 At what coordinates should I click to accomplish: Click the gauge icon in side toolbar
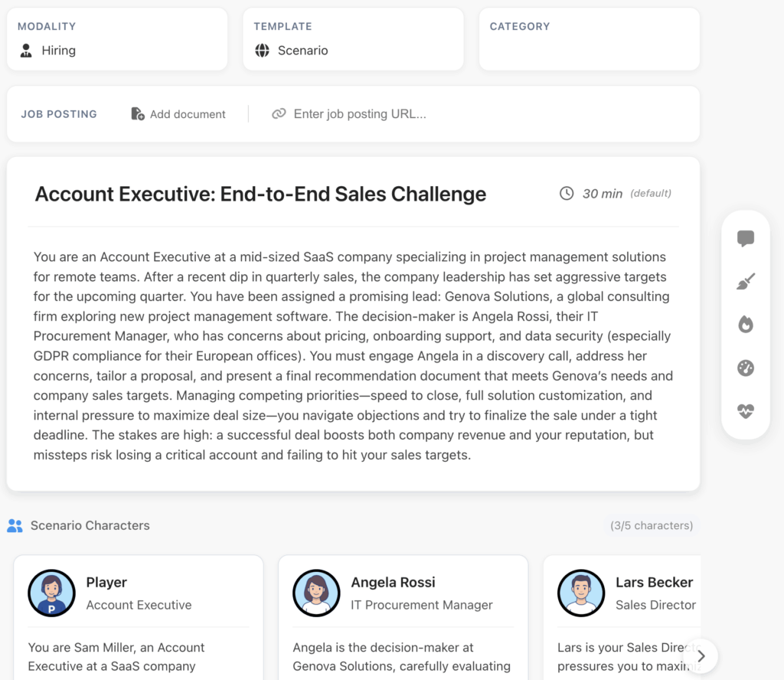pyautogui.click(x=745, y=368)
